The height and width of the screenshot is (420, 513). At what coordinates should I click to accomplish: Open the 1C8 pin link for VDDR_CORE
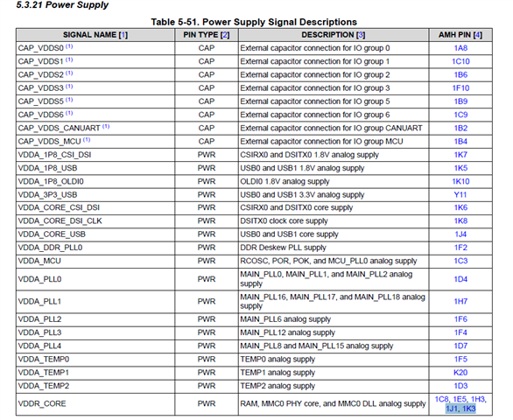pyautogui.click(x=441, y=399)
